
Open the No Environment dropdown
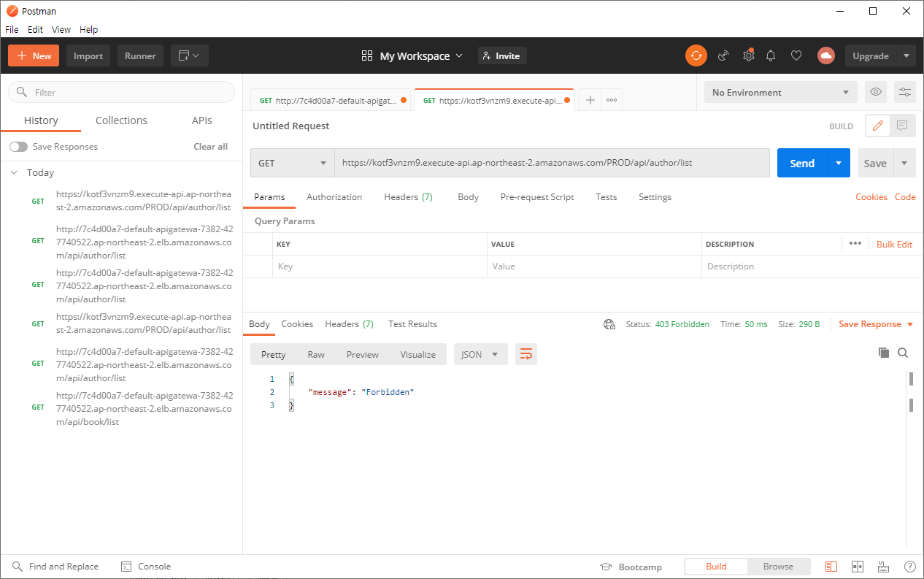tap(781, 92)
